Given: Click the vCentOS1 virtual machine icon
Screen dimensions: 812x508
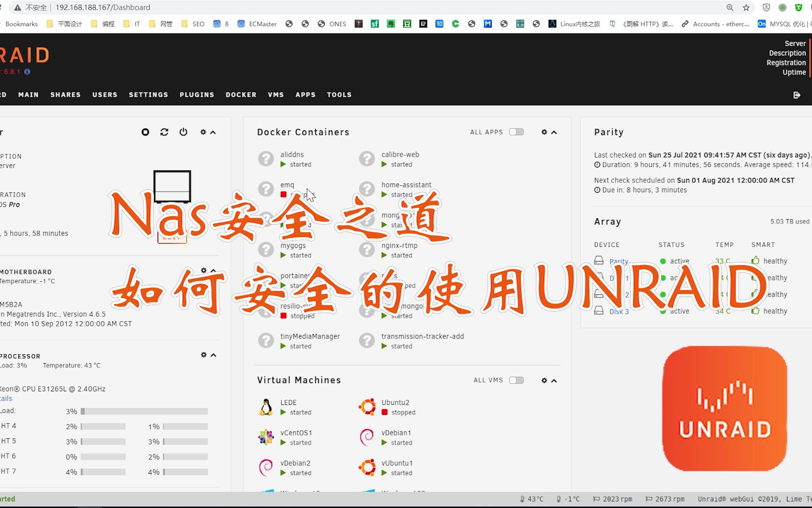Looking at the screenshot, I should coord(266,437).
